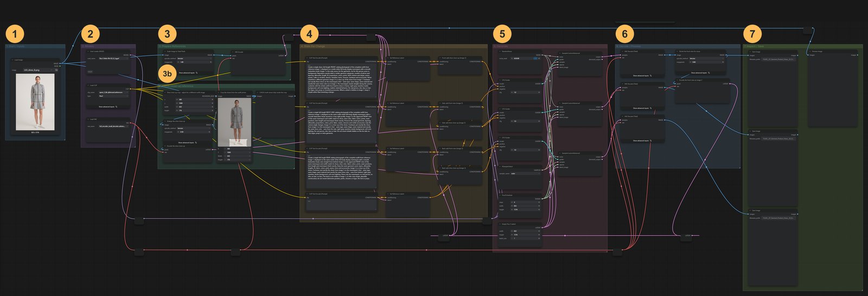Collapse the Load CLIP node
This screenshot has height=296, width=868.
point(88,85)
